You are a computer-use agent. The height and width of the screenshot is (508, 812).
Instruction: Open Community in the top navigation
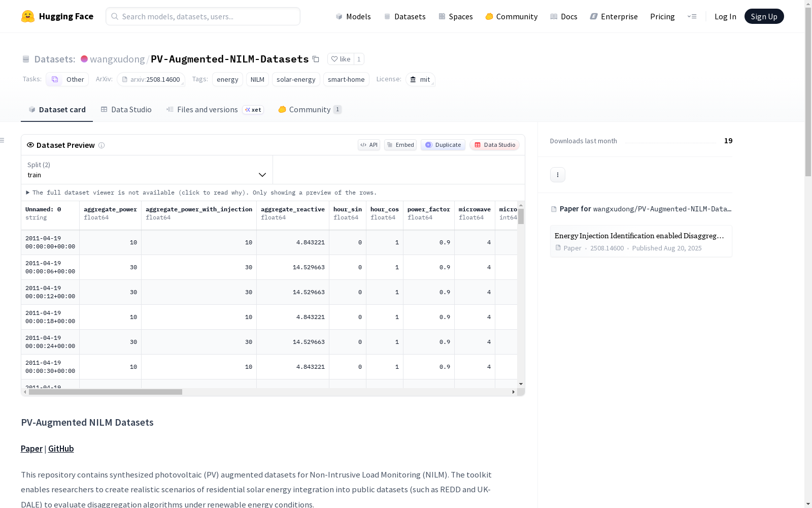click(x=511, y=16)
